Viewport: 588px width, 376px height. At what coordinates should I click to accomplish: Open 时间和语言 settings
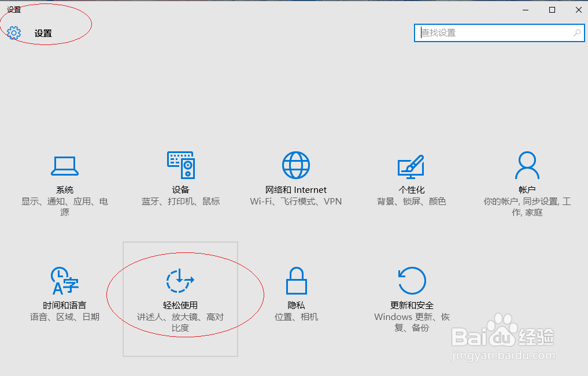coord(65,295)
